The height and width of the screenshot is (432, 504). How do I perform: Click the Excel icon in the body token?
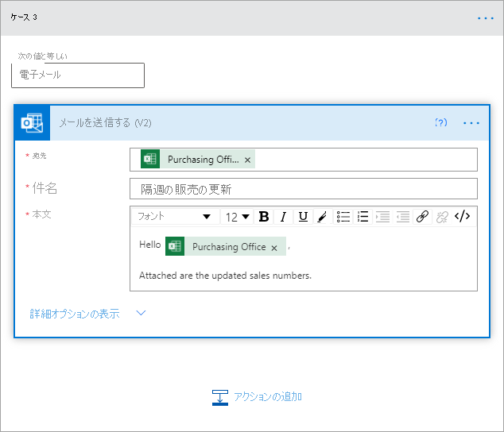175,246
